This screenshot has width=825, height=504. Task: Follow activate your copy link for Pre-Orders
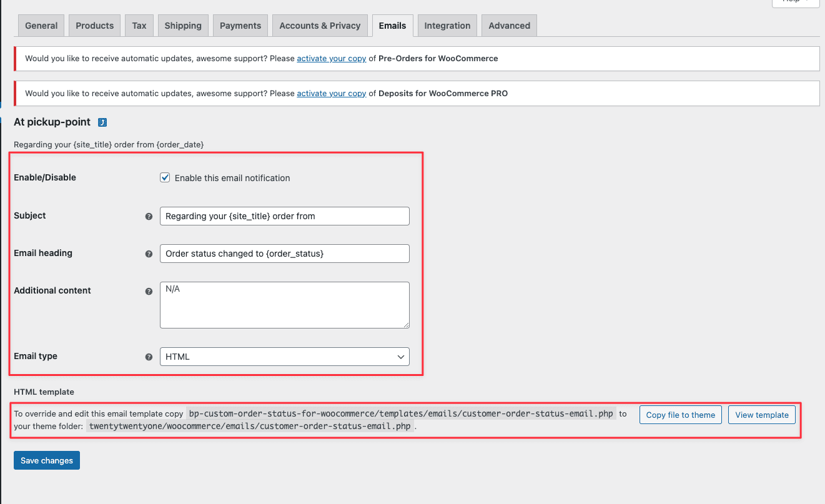tap(331, 59)
